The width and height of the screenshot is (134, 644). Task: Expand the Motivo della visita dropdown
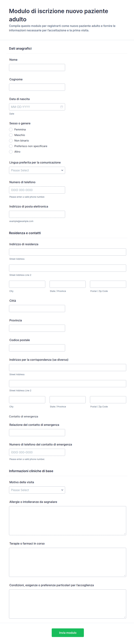[x=37, y=490]
